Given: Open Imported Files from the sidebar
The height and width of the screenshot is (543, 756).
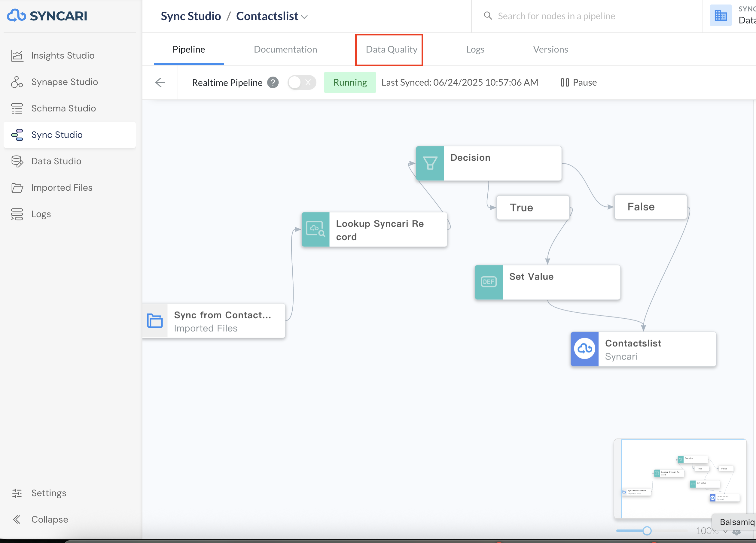Looking at the screenshot, I should [x=69, y=187].
